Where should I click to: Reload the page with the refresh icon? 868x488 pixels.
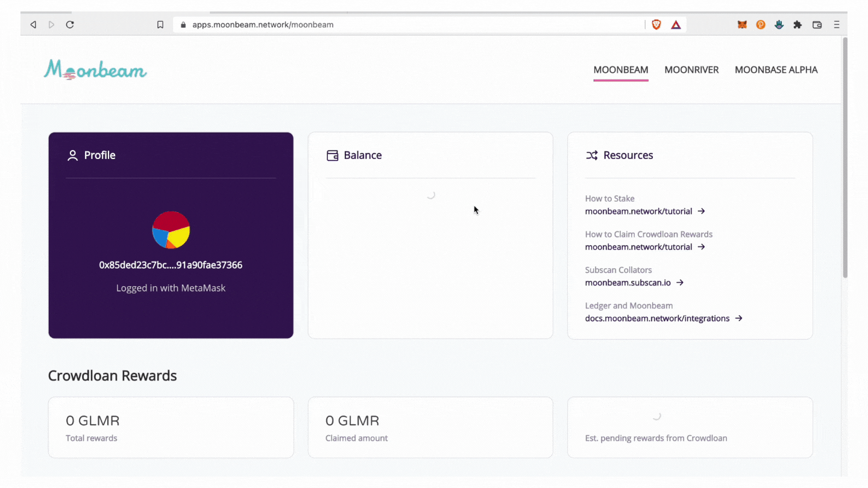(x=70, y=25)
